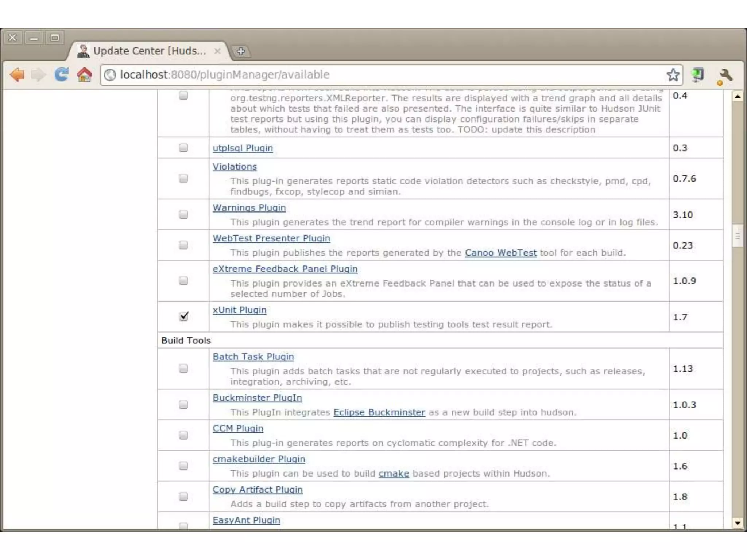Bookmark page with the star icon
The image size is (747, 560).
click(673, 75)
